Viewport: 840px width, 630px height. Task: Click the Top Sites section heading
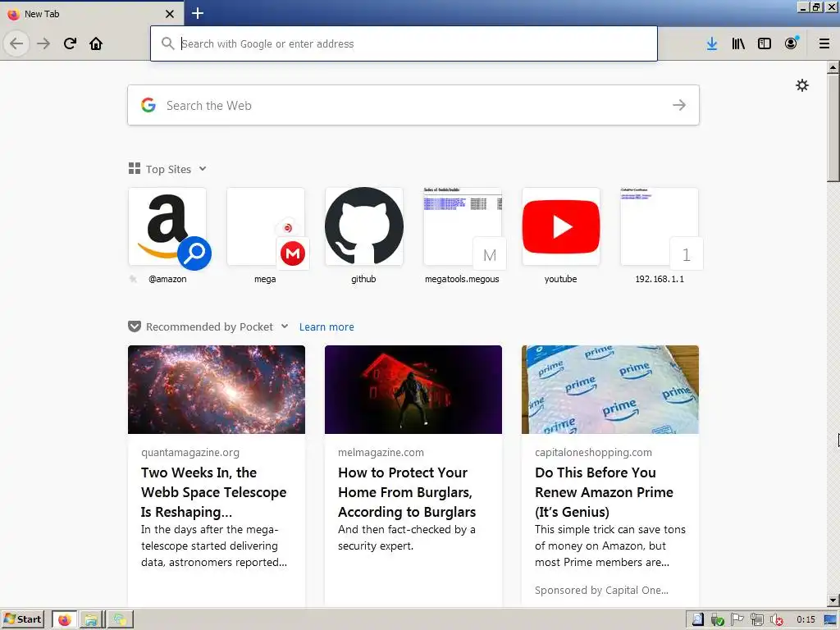pyautogui.click(x=168, y=169)
